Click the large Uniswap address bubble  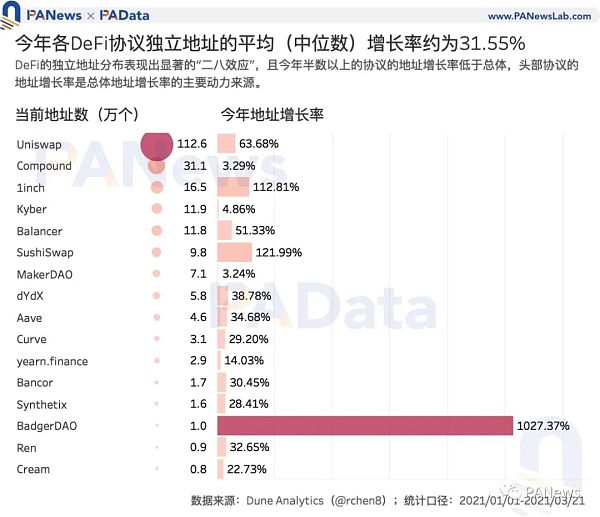click(156, 144)
